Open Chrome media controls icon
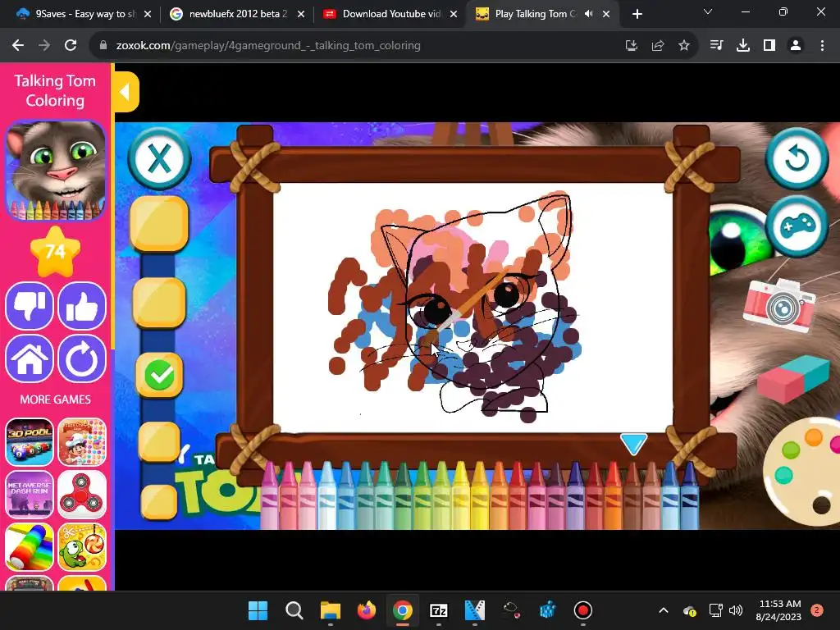 click(x=716, y=46)
